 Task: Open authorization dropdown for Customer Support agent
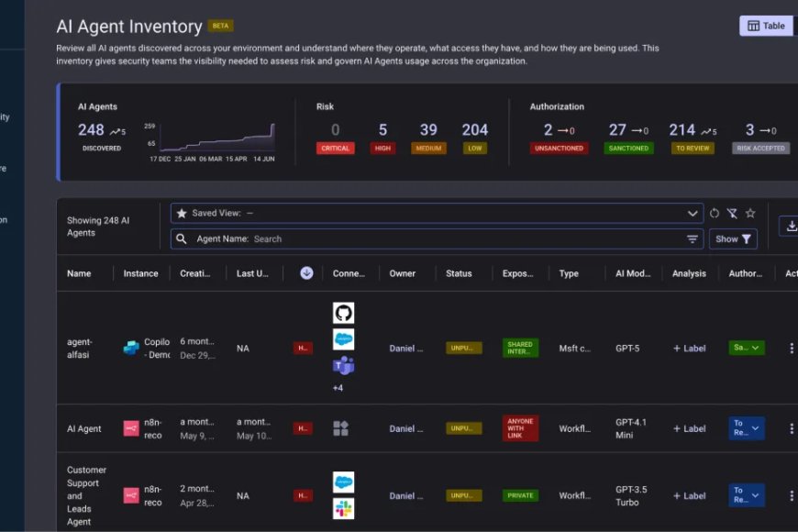pos(747,495)
